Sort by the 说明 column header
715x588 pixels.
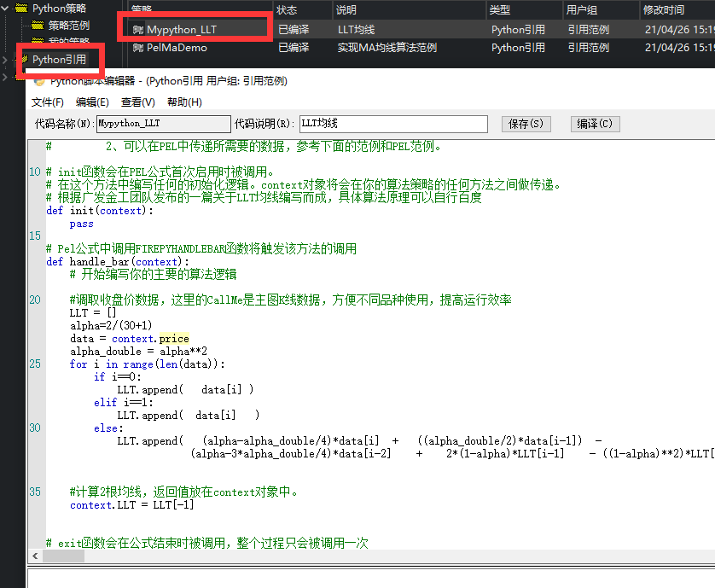pyautogui.click(x=410, y=10)
